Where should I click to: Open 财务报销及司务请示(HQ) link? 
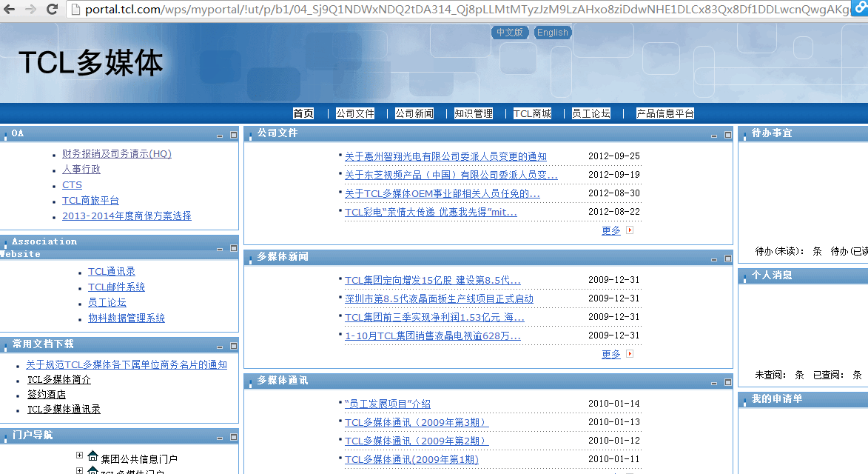(117, 153)
